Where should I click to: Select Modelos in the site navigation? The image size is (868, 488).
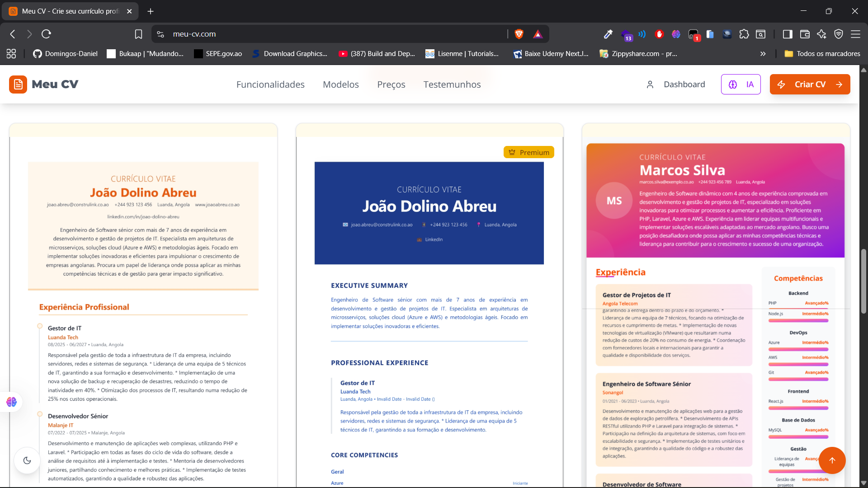(x=340, y=84)
